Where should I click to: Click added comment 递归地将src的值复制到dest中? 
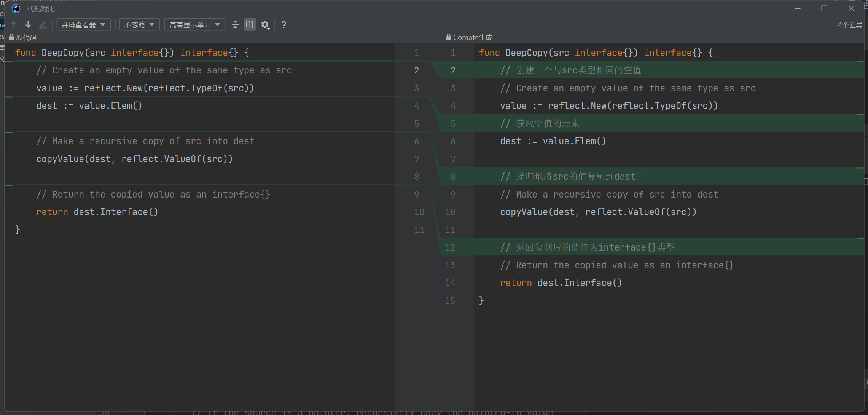[572, 176]
